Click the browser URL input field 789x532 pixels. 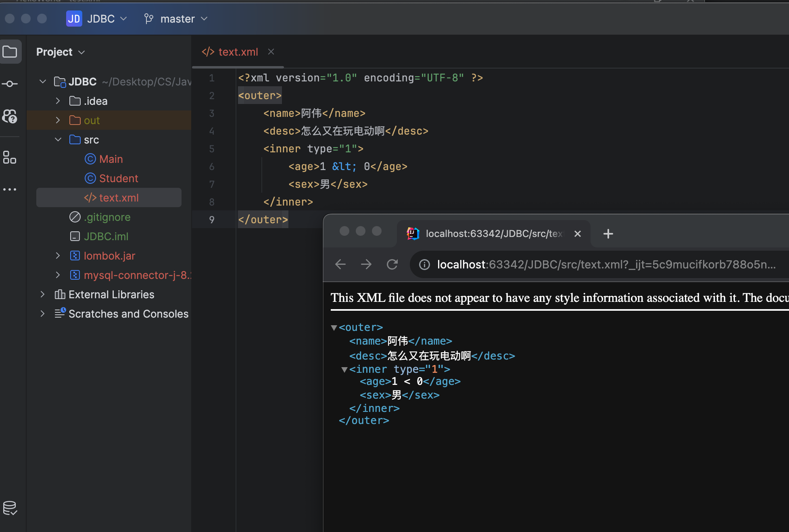[x=601, y=263]
